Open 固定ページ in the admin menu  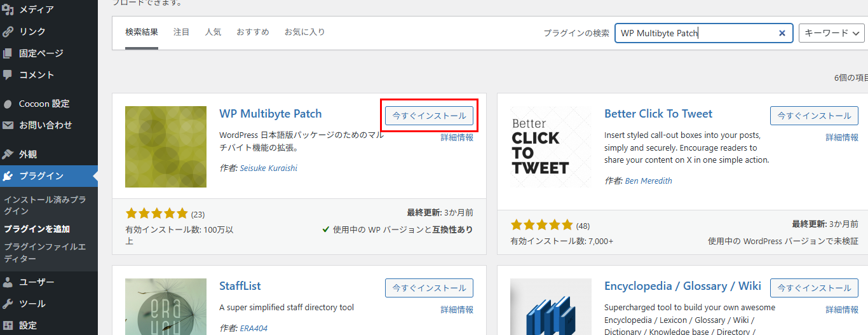point(49,53)
